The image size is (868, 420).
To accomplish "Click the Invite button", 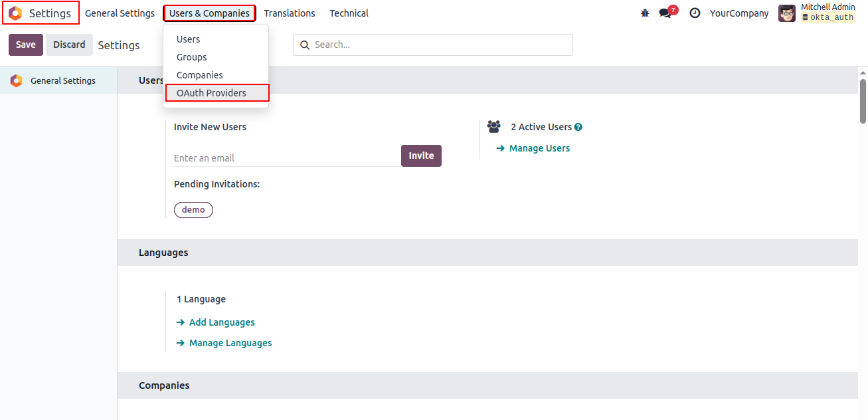I will click(x=421, y=156).
